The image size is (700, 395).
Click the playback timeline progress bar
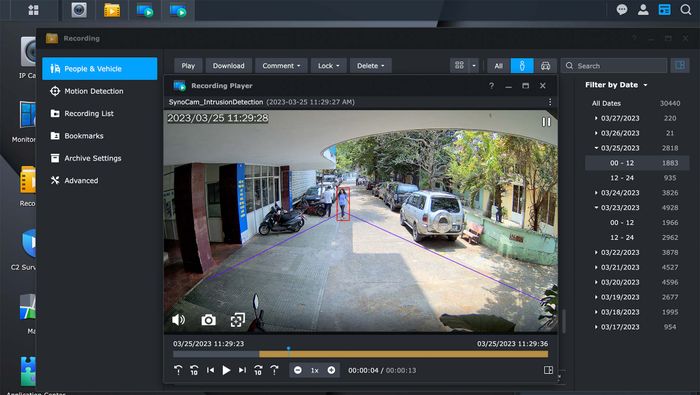point(360,354)
